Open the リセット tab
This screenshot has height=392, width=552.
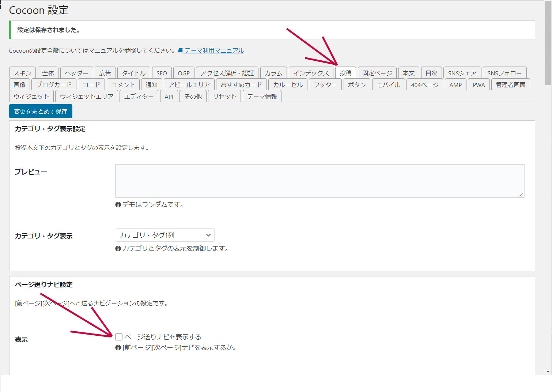224,96
